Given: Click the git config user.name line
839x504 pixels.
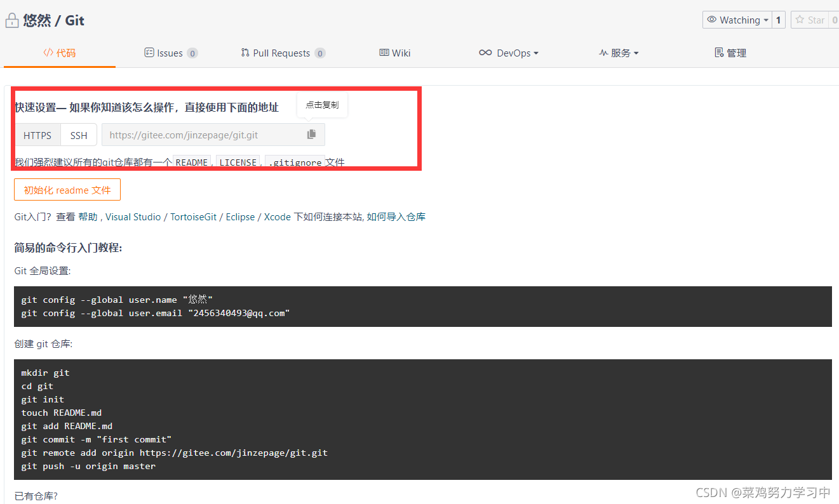Looking at the screenshot, I should pyautogui.click(x=117, y=300).
